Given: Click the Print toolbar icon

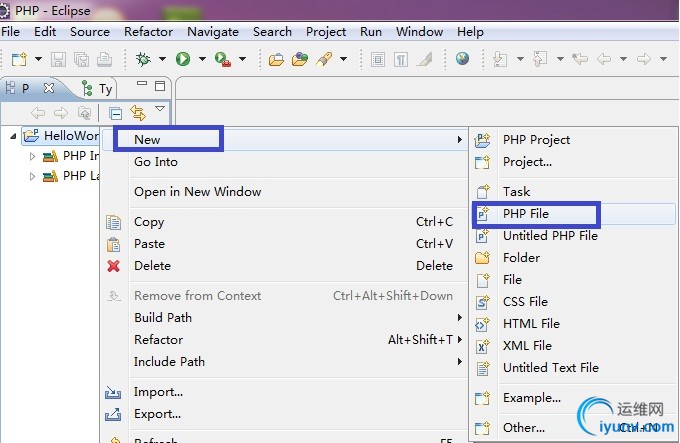Looking at the screenshot, I should [x=104, y=59].
